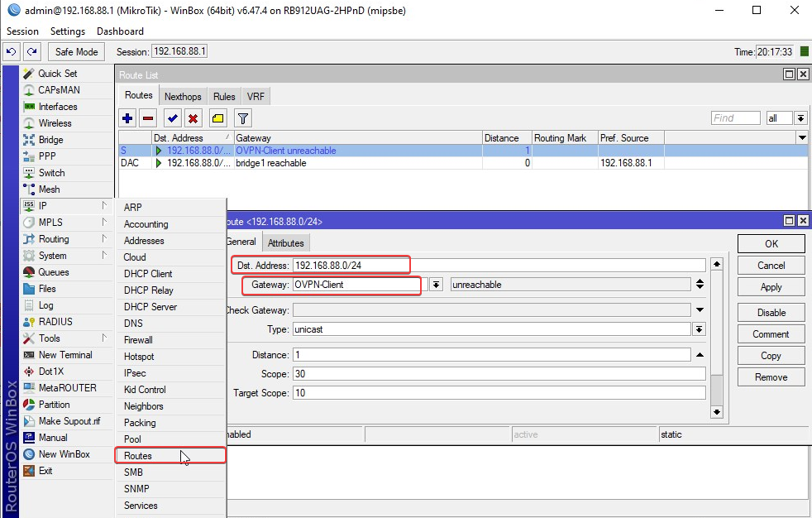The width and height of the screenshot is (812, 518).
Task: Open the Settings menu
Action: click(68, 31)
